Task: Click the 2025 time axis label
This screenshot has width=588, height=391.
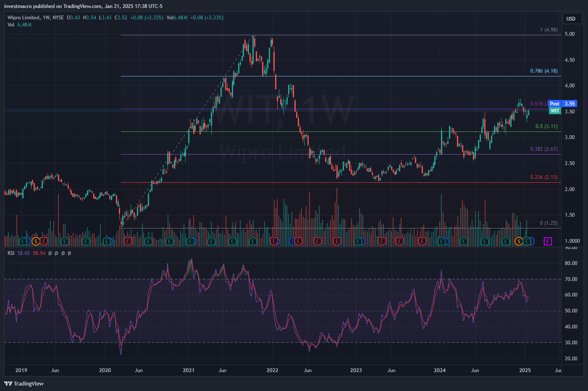Action: pos(525,370)
